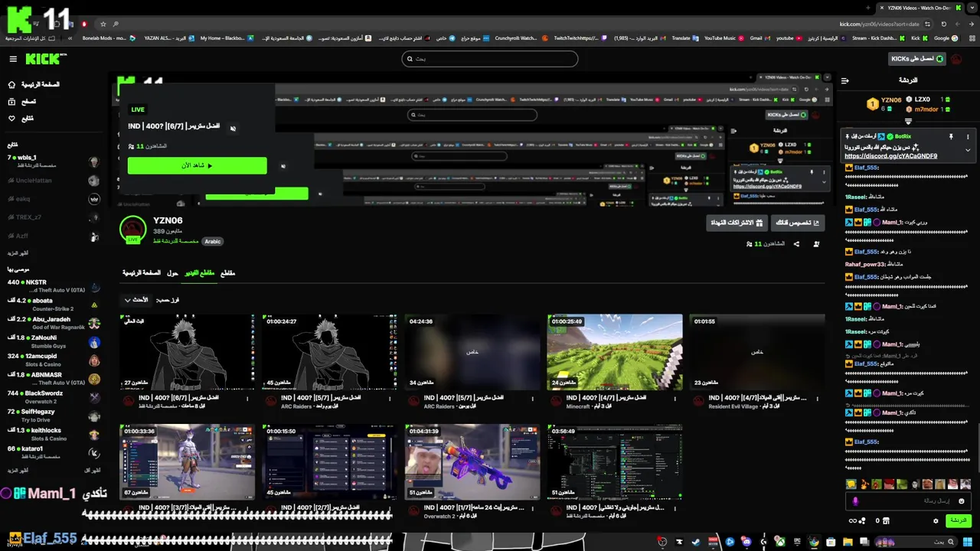Click the green chat send button (الدردشة)

(x=958, y=520)
